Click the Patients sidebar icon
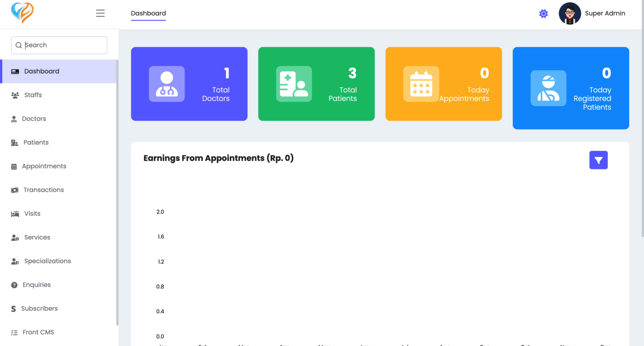The height and width of the screenshot is (346, 644). click(15, 142)
